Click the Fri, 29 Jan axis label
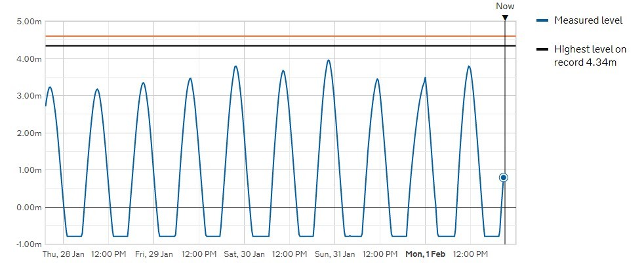The height and width of the screenshot is (272, 644). pyautogui.click(x=154, y=254)
